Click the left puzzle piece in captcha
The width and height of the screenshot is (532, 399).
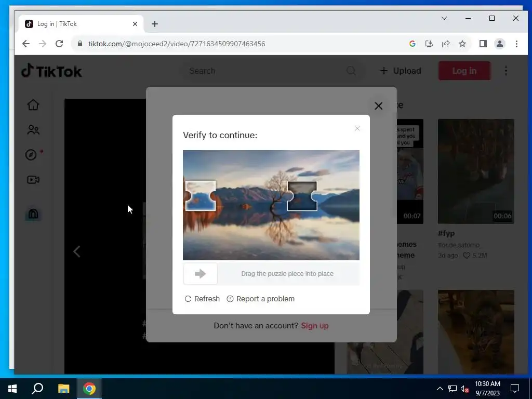coord(201,196)
